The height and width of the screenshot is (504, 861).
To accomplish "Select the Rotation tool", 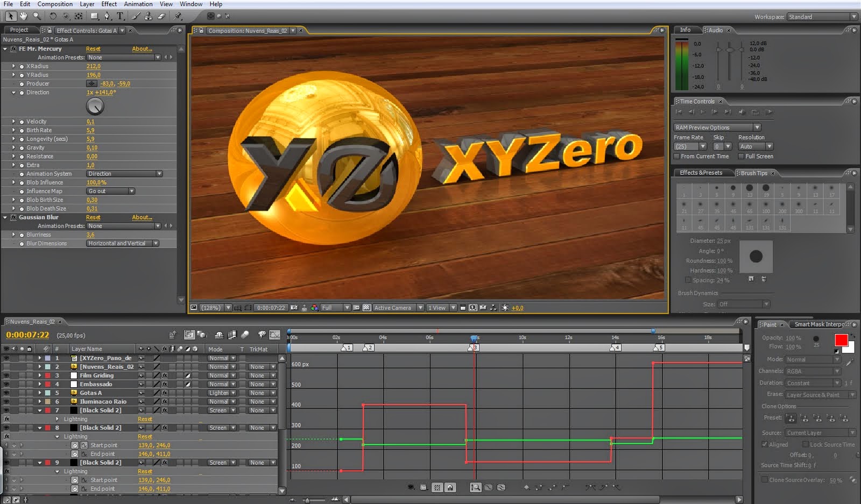I will point(53,16).
